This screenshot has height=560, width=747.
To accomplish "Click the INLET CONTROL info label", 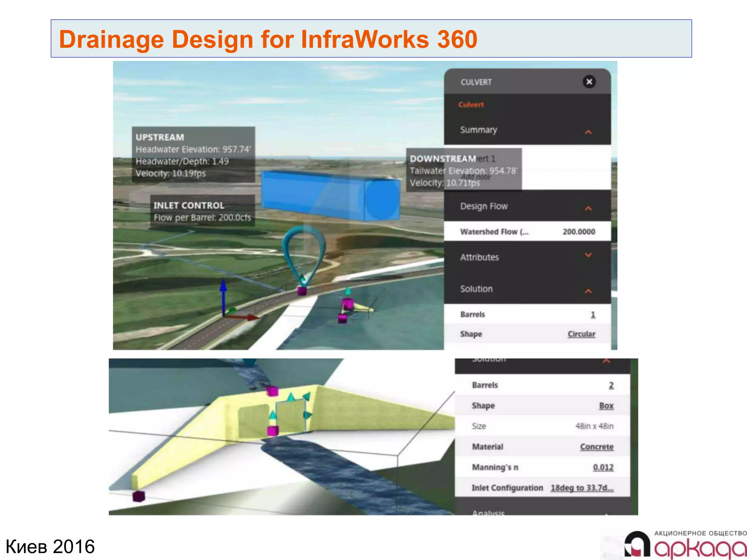I will 202,211.
